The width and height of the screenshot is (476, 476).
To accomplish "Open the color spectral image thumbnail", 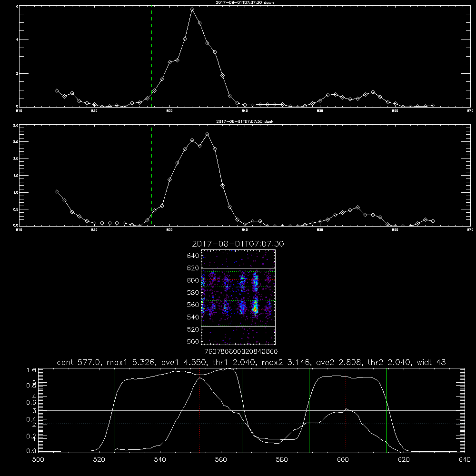I will click(238, 297).
